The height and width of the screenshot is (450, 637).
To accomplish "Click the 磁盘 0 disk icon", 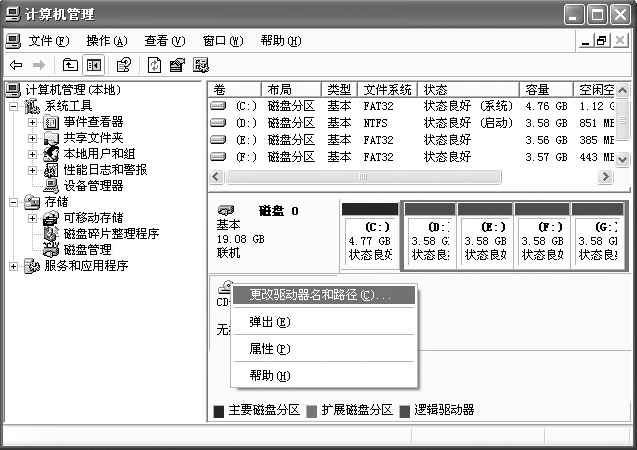I will [226, 210].
